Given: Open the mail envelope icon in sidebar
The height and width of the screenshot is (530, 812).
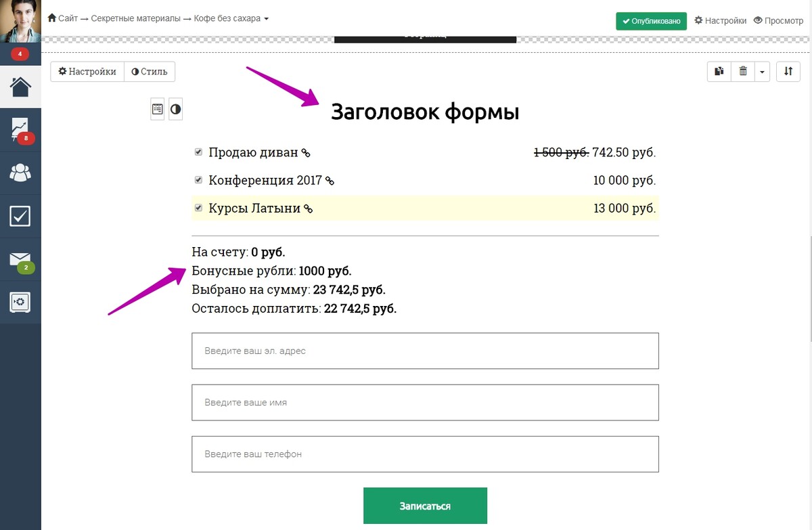Looking at the screenshot, I should pyautogui.click(x=20, y=259).
